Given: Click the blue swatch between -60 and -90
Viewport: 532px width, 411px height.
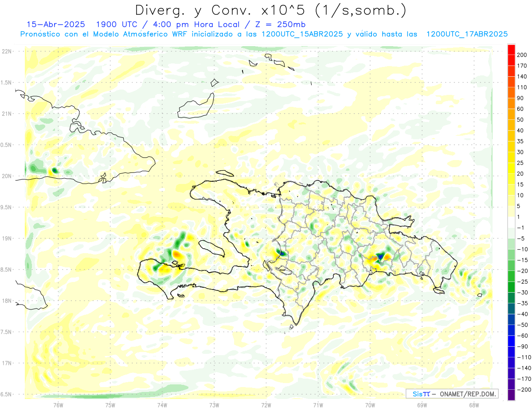Looking at the screenshot, I should pyautogui.click(x=511, y=341).
